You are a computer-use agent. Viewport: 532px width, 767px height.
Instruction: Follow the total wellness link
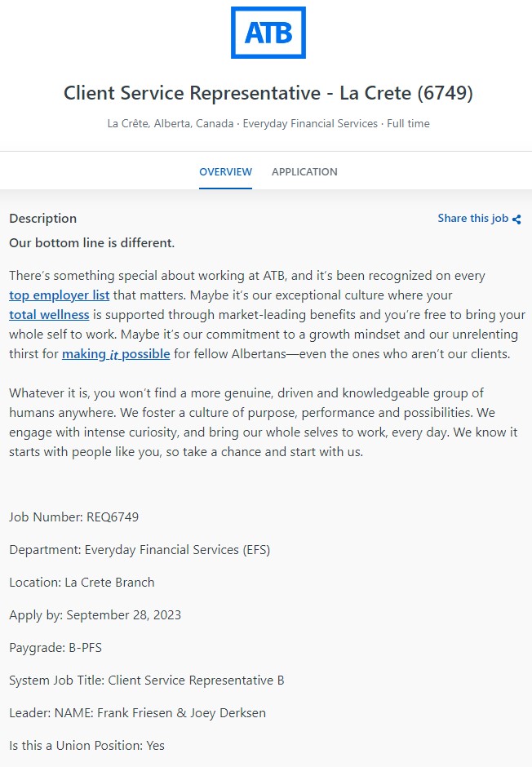click(49, 314)
